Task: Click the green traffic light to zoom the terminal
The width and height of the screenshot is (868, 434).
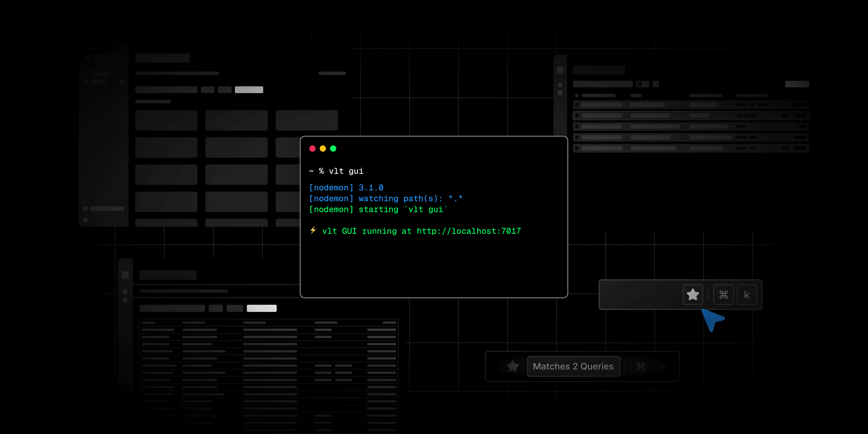Action: [x=333, y=148]
